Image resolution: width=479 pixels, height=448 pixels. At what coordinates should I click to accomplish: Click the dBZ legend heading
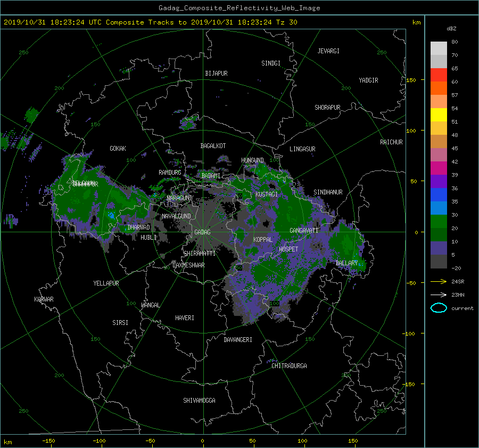451,29
